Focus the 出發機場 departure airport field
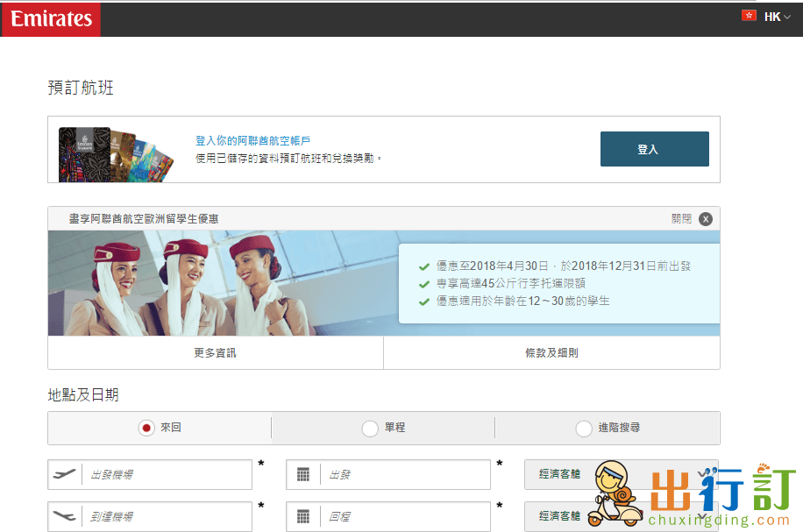This screenshot has width=803, height=532. pos(150,475)
